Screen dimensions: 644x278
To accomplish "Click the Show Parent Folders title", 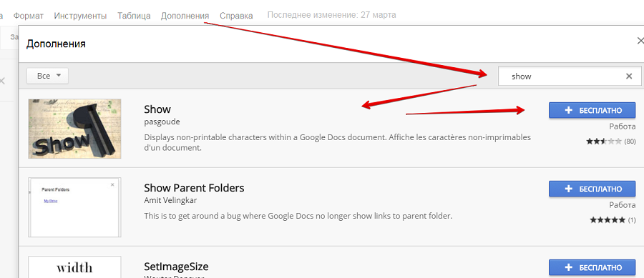I will click(194, 188).
